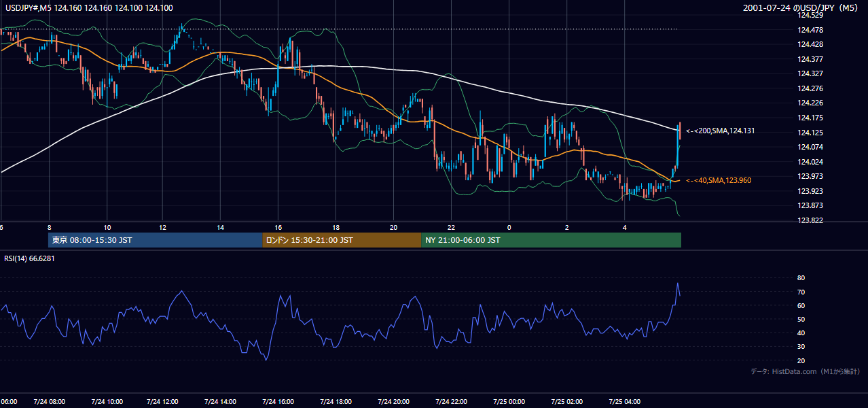868x408 pixels.
Task: Click hour label 2 under price chart
Action: click(x=566, y=228)
